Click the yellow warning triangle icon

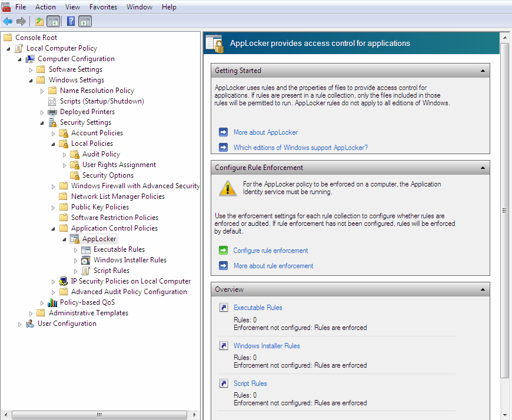tap(228, 188)
